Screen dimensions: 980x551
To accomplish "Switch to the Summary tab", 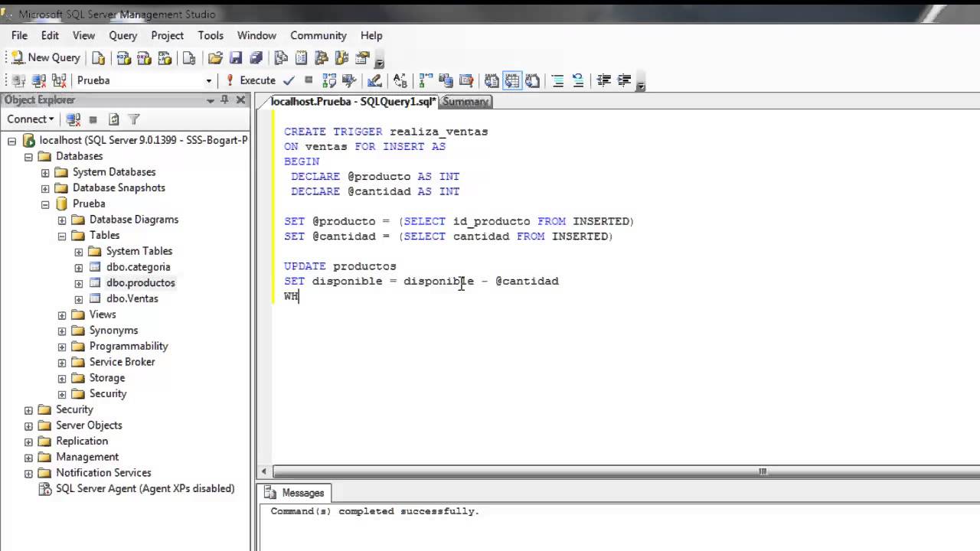I will 465,101.
